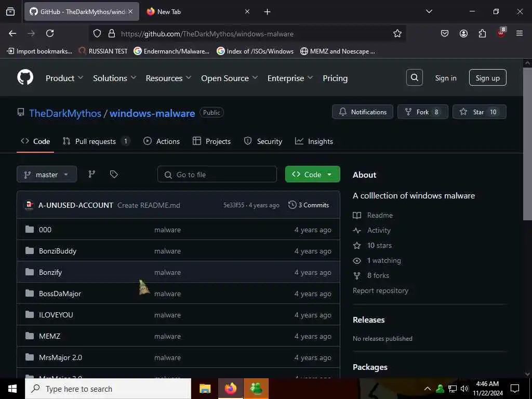Open the uBlock extension icon with badge 8
The width and height of the screenshot is (532, 399).
[501, 33]
